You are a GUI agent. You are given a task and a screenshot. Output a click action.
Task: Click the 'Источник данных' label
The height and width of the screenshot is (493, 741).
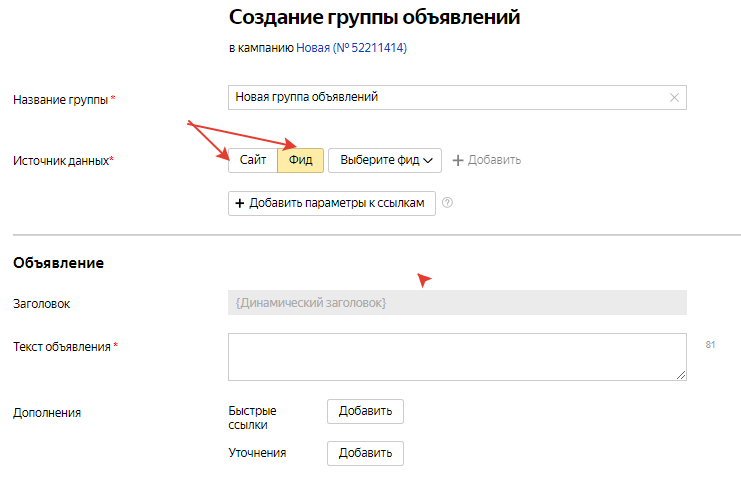60,160
